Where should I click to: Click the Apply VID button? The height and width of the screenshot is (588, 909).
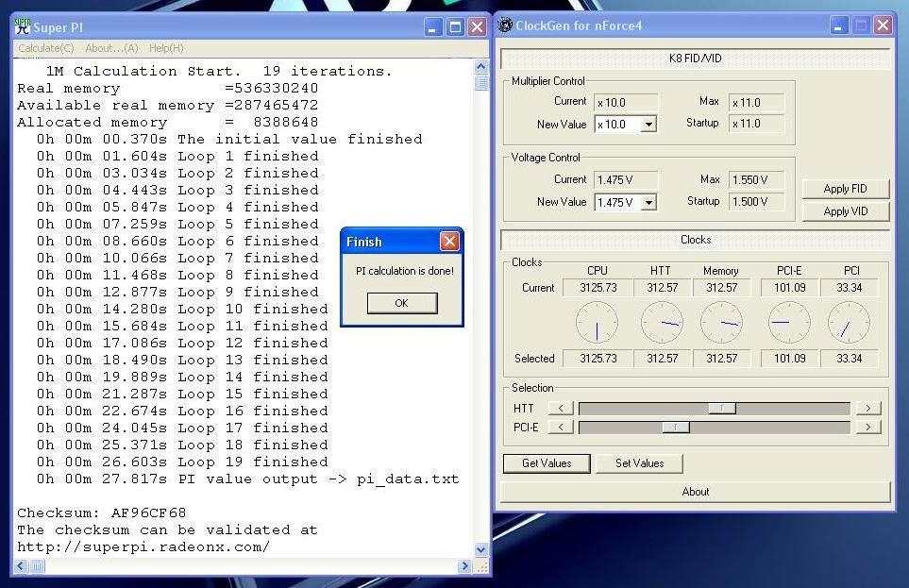pyautogui.click(x=845, y=211)
